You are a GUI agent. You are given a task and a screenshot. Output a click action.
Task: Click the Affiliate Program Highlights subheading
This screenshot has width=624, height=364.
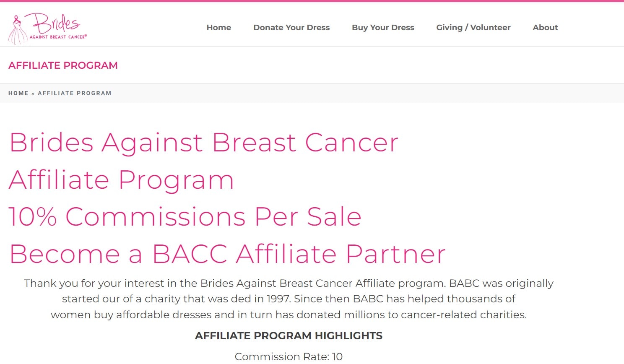[x=289, y=336]
